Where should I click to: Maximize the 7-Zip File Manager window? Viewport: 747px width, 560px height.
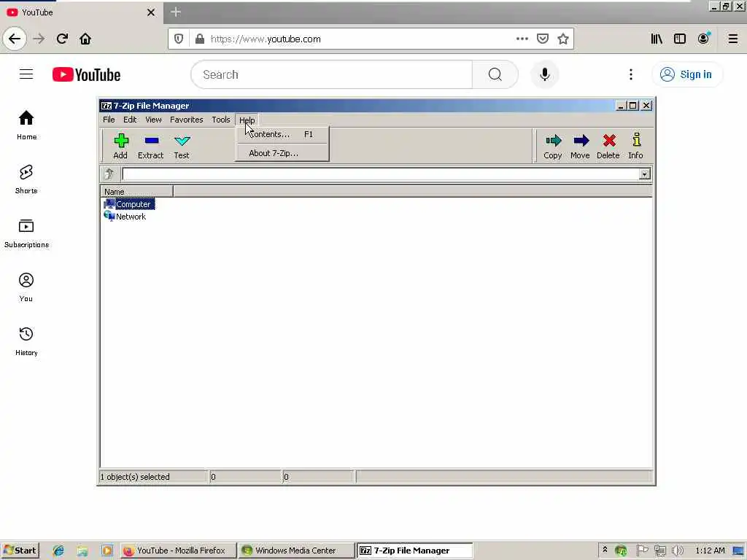pyautogui.click(x=633, y=106)
